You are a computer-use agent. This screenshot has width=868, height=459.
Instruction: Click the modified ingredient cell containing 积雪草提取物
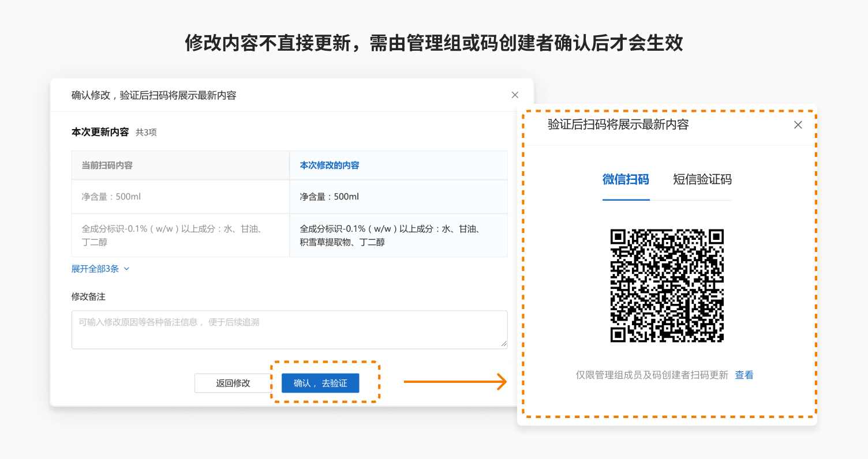(390, 235)
